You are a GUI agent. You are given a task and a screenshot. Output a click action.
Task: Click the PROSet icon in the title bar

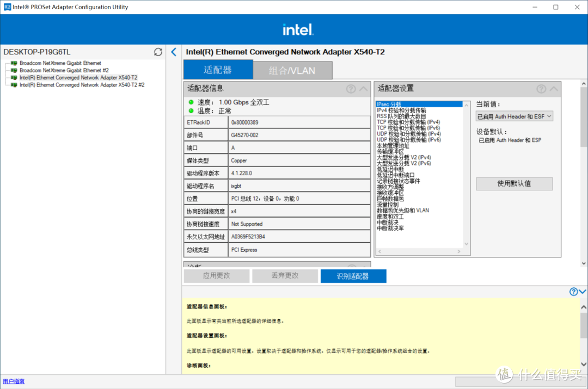7,7
